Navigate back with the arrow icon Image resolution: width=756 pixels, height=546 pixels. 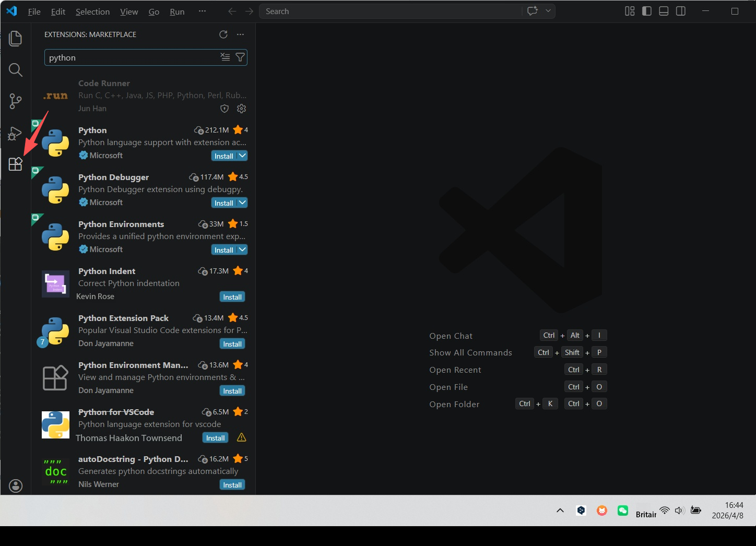[x=232, y=11]
